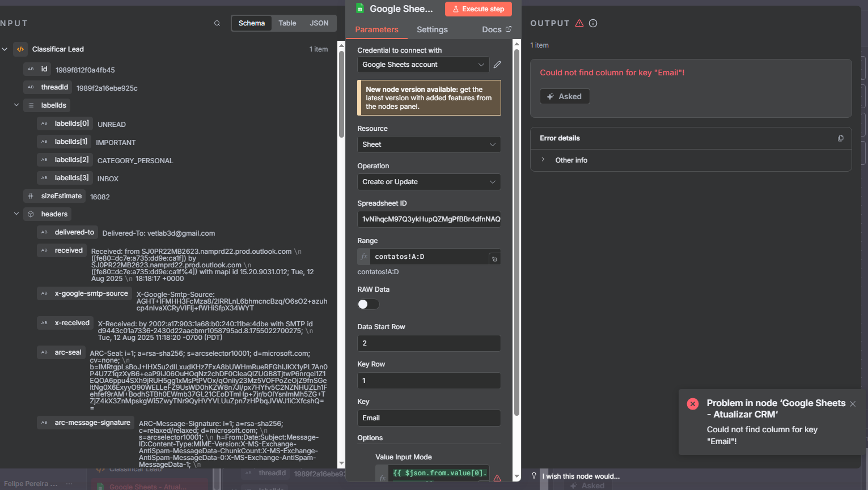The height and width of the screenshot is (490, 868).
Task: Click the type icon beside arc-message-signature
Action: tap(44, 423)
